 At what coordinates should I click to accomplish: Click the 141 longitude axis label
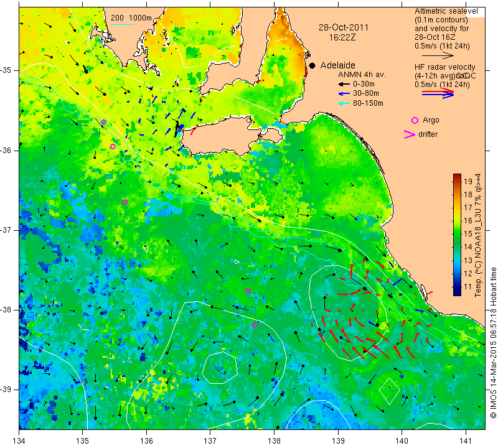(466, 441)
